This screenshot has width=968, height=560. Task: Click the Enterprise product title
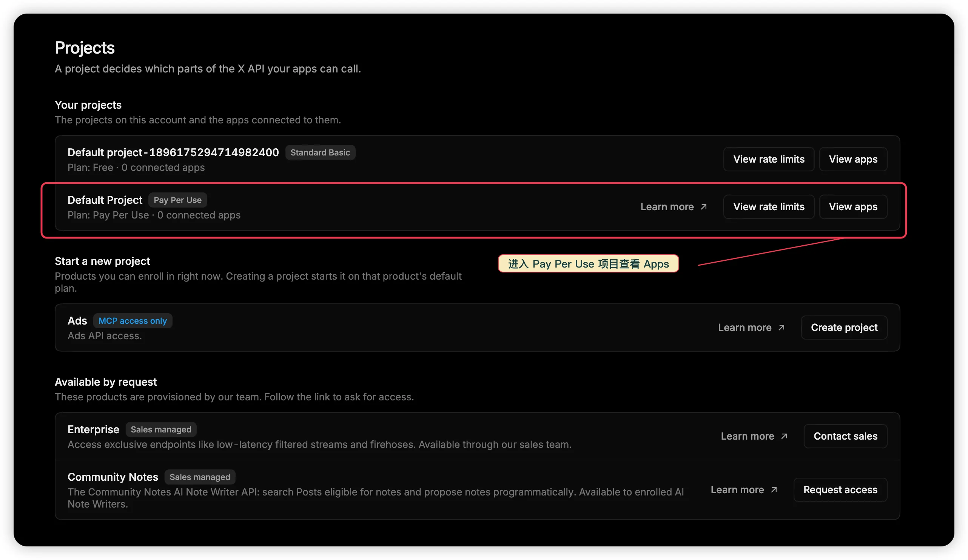pyautogui.click(x=93, y=429)
